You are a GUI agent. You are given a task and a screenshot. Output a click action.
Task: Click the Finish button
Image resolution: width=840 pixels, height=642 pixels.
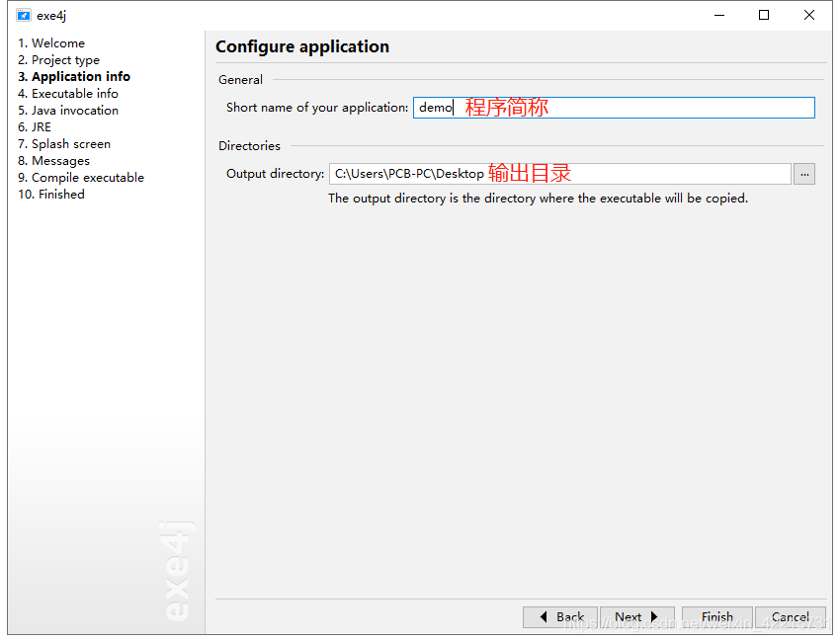717,616
